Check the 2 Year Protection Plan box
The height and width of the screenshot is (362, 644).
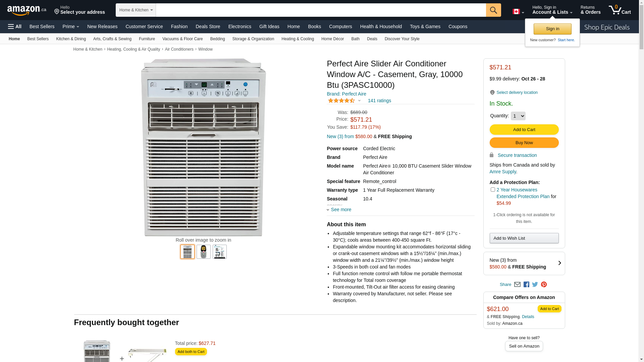[493, 190]
